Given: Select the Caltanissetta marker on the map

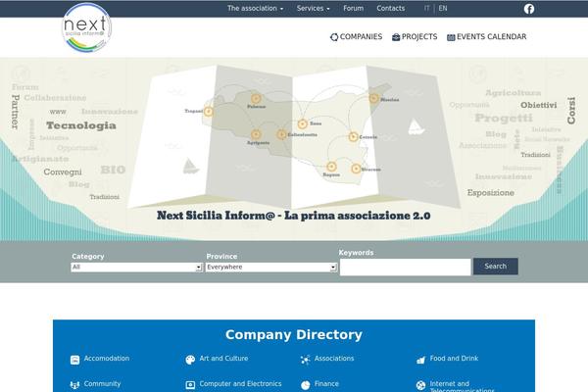Looking at the screenshot, I should pos(281,134).
